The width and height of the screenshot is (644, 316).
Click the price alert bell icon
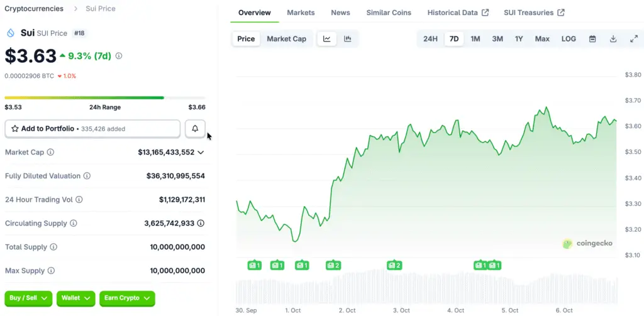(x=195, y=129)
